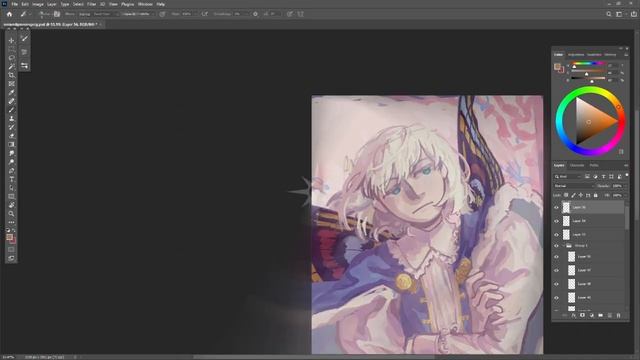Select the Magic Wand tool
This screenshot has width=640, height=360.
pyautogui.click(x=11, y=66)
